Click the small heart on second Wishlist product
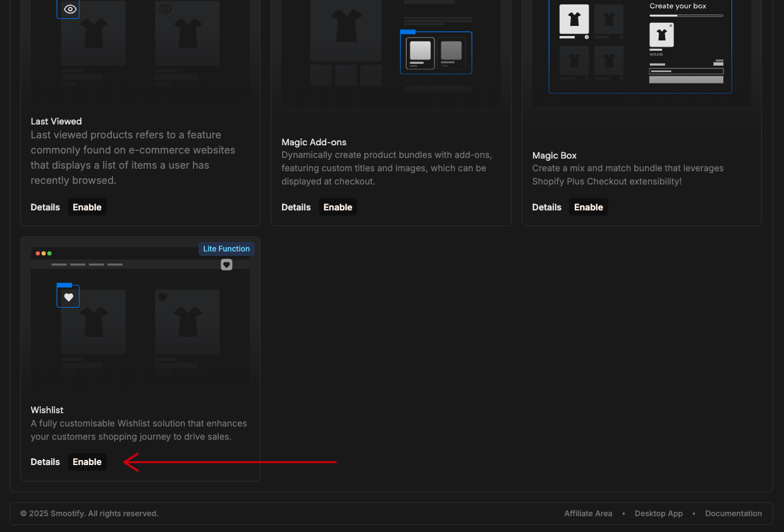Screen dimensions: 784x532 (162, 297)
